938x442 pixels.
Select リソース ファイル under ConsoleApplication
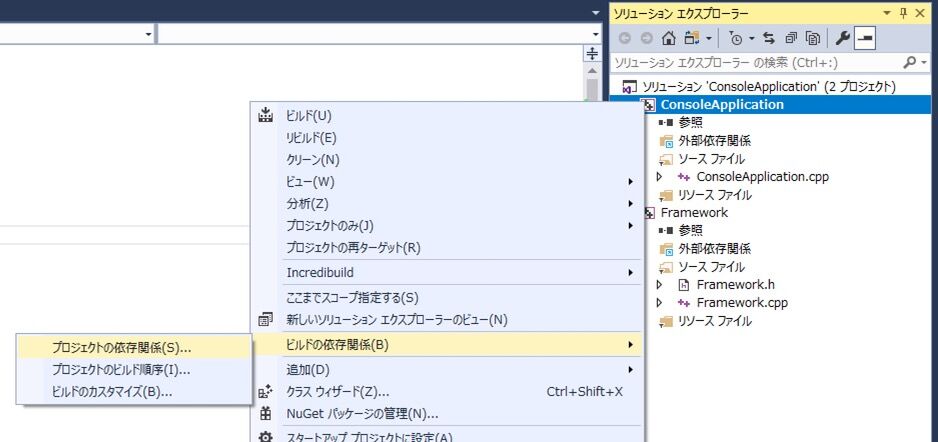(x=714, y=195)
